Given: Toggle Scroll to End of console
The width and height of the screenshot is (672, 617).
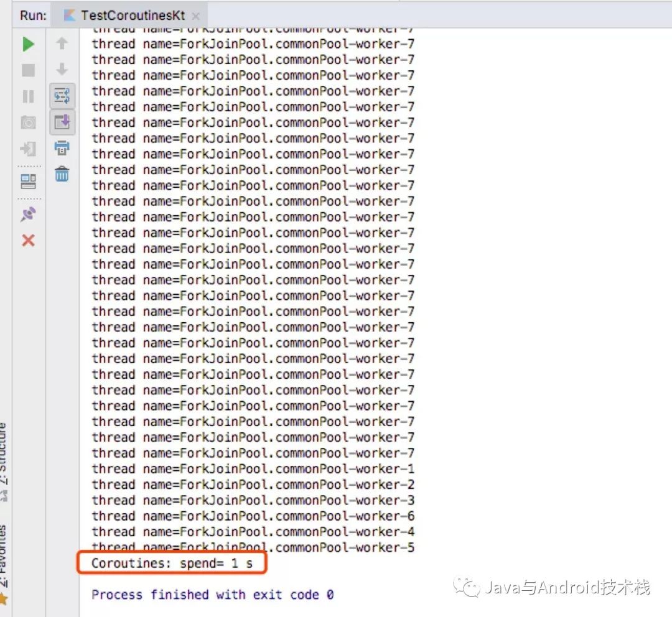Looking at the screenshot, I should [62, 123].
